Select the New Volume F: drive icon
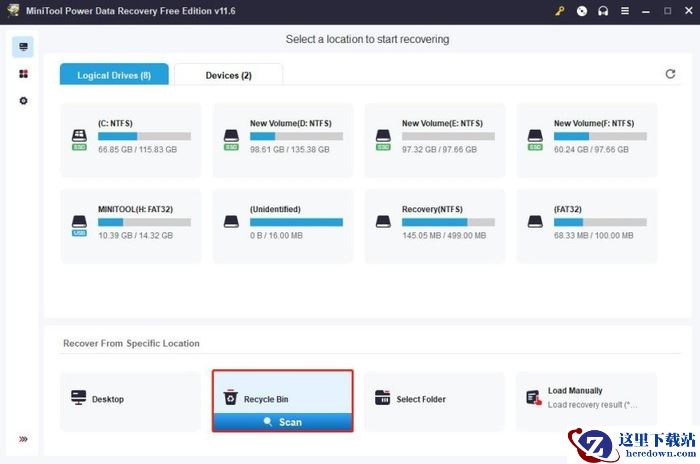Image resolution: width=700 pixels, height=464 pixels. coord(535,139)
